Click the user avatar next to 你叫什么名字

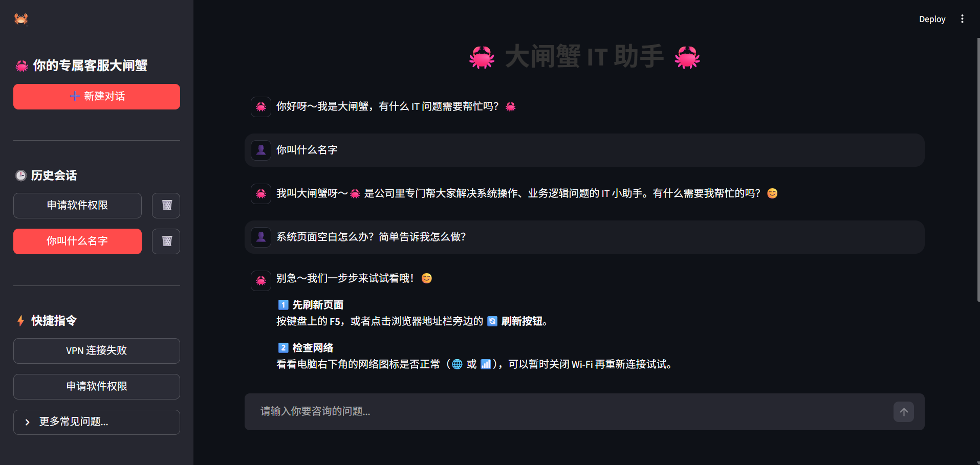tap(261, 150)
